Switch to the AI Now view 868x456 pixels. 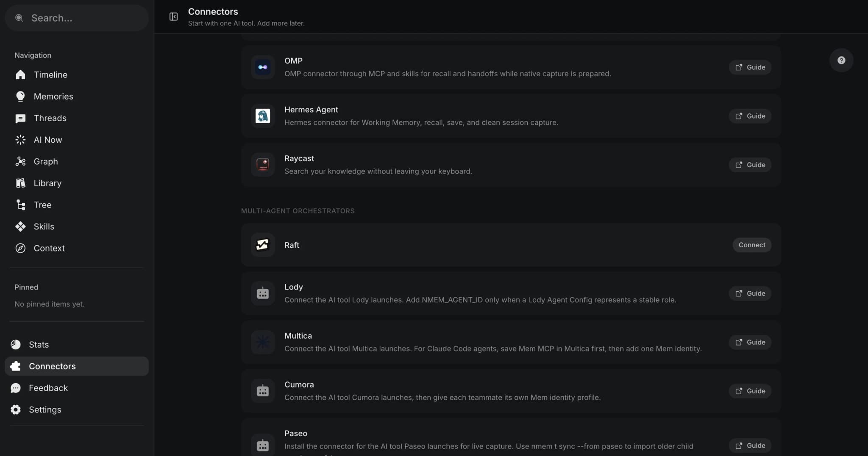click(77, 140)
